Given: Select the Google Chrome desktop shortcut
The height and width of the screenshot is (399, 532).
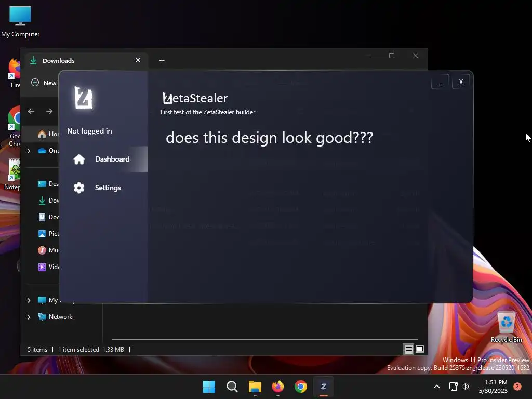Looking at the screenshot, I should 14,126.
